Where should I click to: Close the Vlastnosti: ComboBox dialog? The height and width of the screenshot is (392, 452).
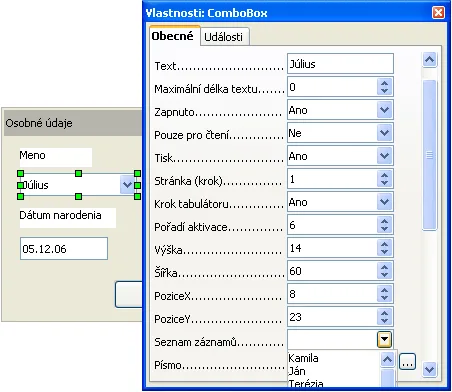(438, 13)
